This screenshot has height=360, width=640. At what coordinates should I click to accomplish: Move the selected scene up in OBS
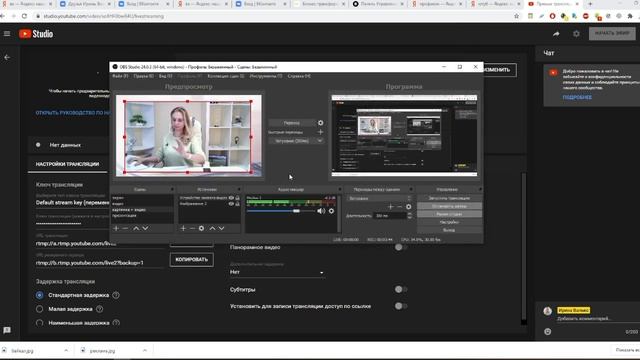click(136, 228)
